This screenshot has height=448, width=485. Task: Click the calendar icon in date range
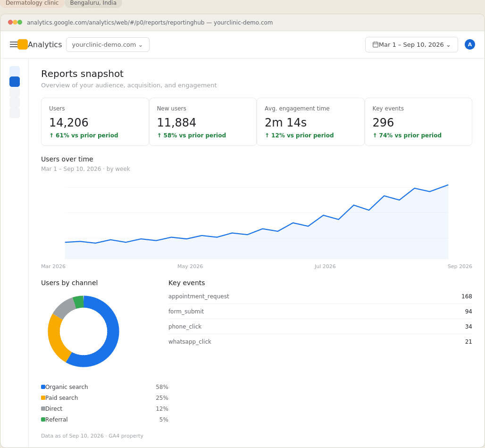375,44
